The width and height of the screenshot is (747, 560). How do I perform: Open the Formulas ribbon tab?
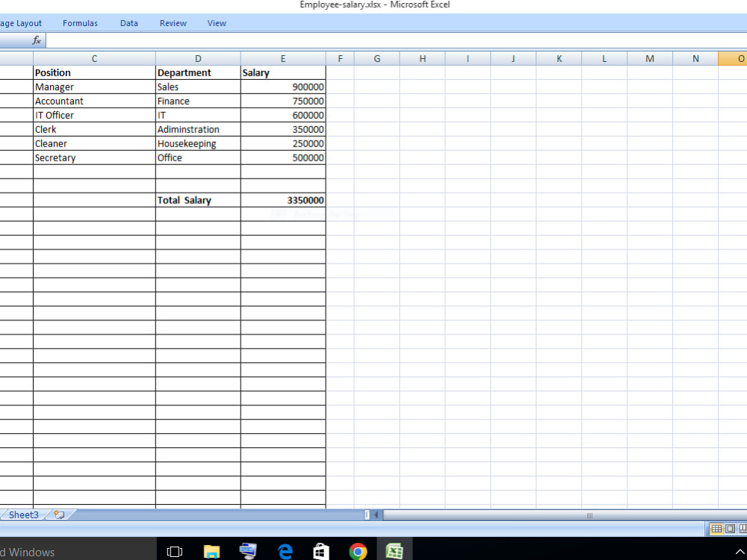point(80,23)
